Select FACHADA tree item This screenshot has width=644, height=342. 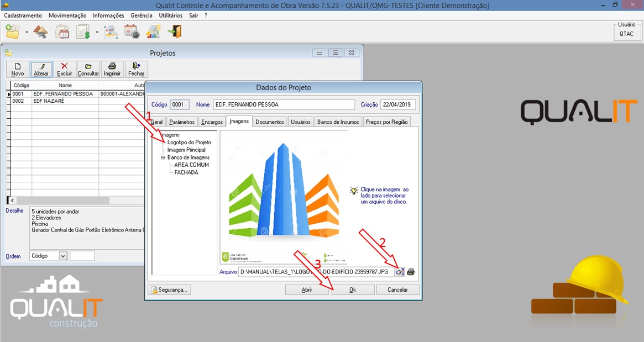click(186, 172)
